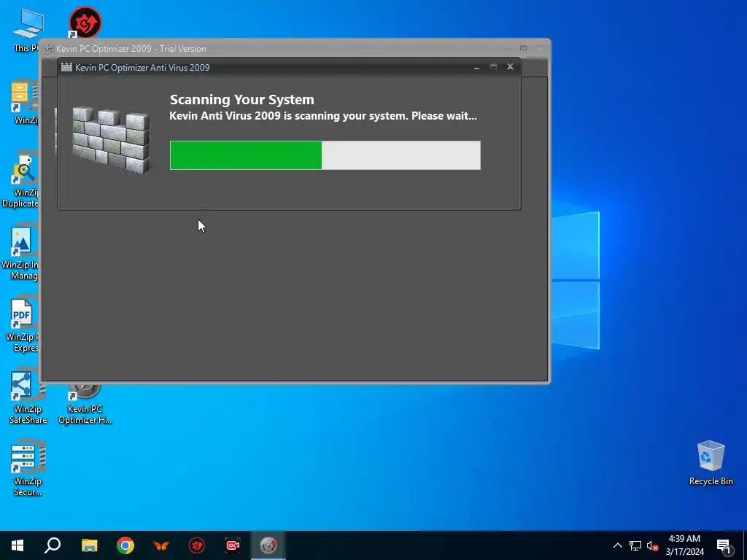Open the notification center icon

(724, 545)
